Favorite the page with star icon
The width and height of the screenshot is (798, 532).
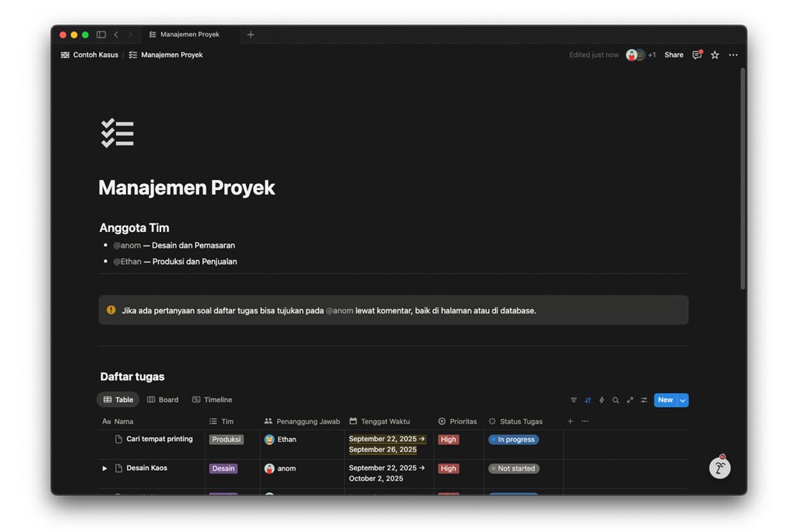coord(715,55)
